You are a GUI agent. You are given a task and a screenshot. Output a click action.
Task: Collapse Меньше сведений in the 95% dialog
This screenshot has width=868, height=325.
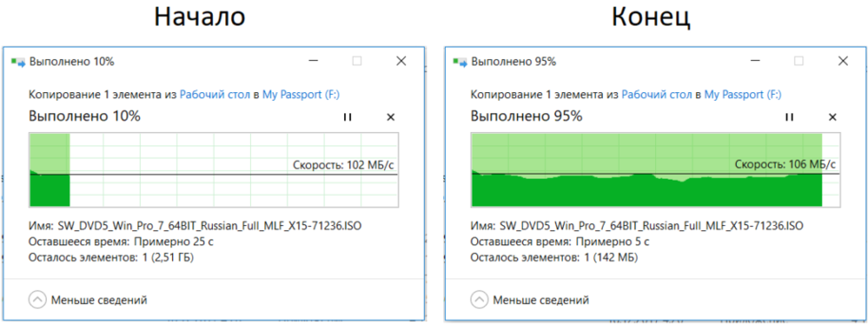[530, 300]
